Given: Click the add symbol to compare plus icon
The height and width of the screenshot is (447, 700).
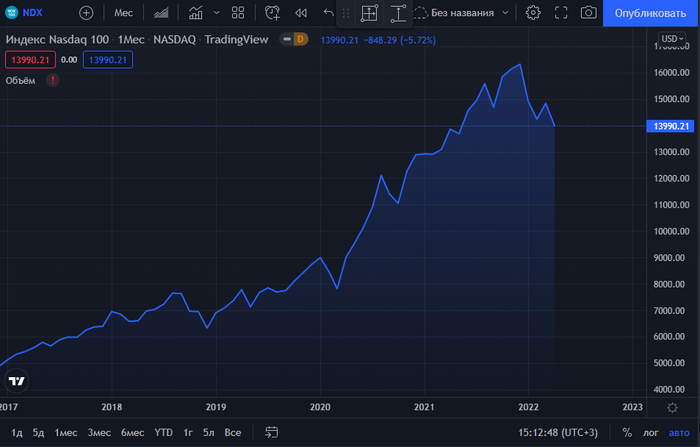Looking at the screenshot, I should (86, 13).
